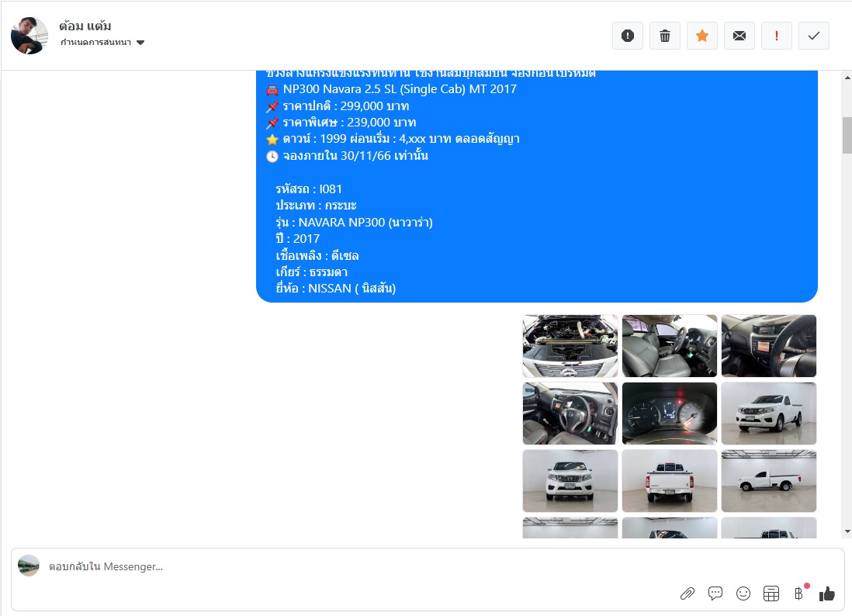Mark the conversation done with the checkmark button
Image resolution: width=852 pixels, height=616 pixels.
click(x=813, y=36)
